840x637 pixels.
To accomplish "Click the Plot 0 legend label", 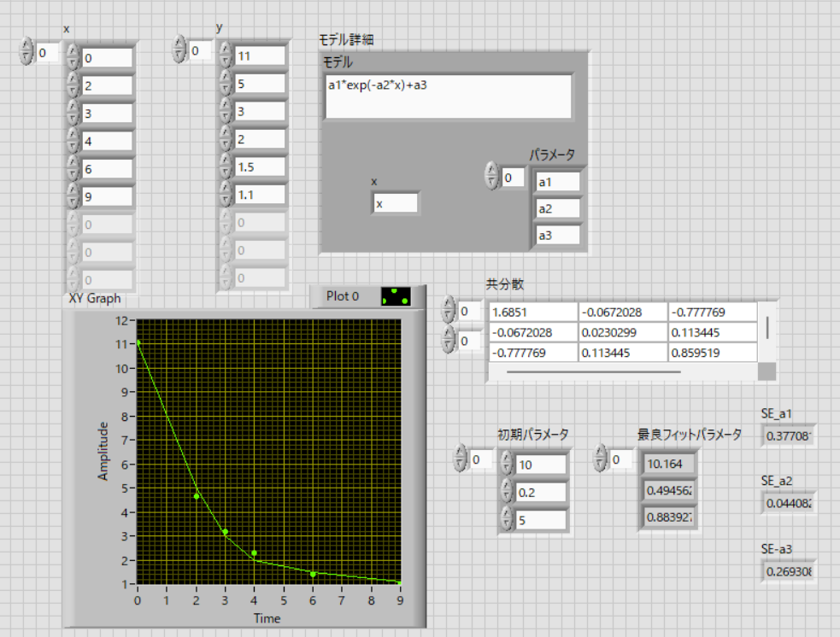I will click(344, 296).
